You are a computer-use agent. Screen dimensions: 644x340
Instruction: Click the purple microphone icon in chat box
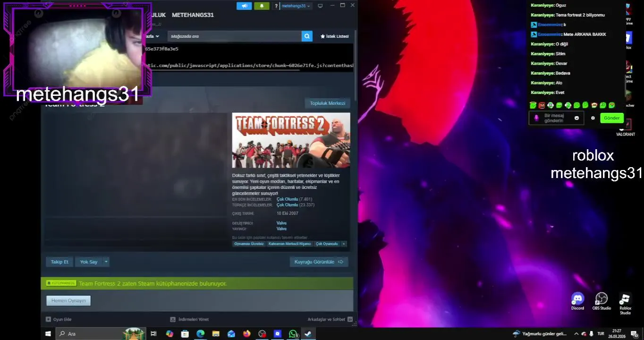pos(536,118)
